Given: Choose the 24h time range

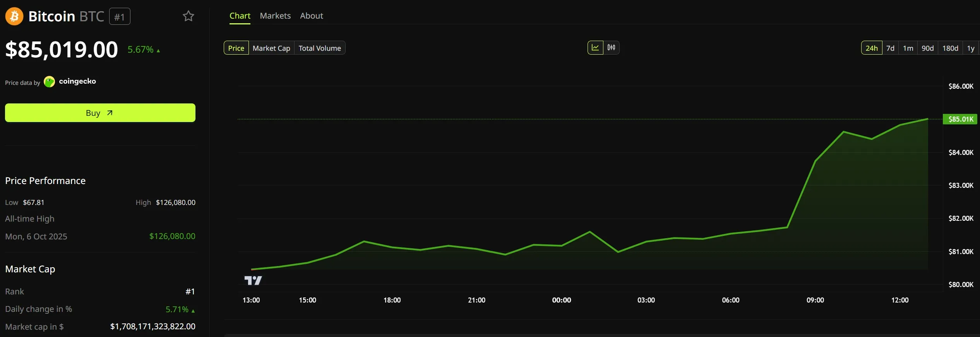Looking at the screenshot, I should (x=872, y=48).
